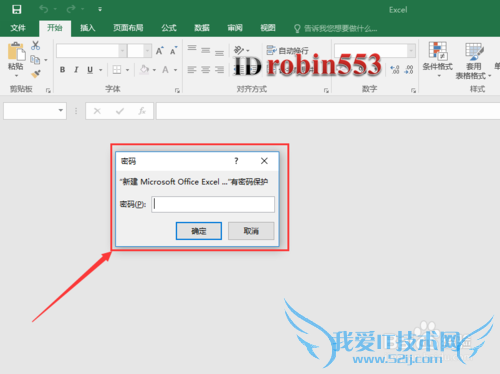Open the 数字 group dialog launcher
This screenshot has width=500, height=374.
[x=413, y=90]
